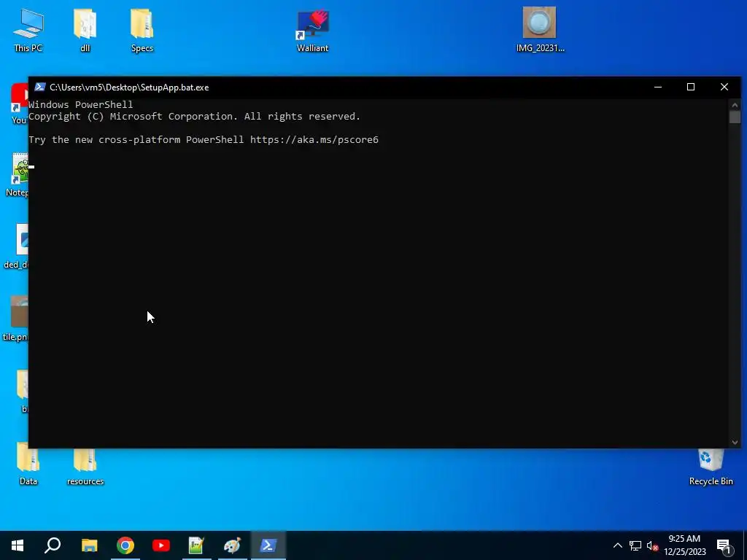This screenshot has height=560, width=747.
Task: Click the PowerShell taskbar button
Action: click(x=268, y=545)
